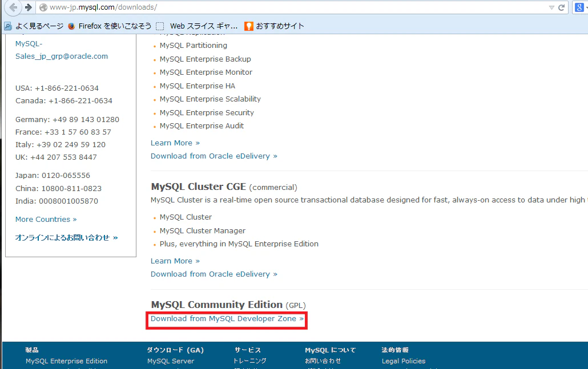Open the お問い合わせ footer link
The height and width of the screenshot is (369, 588).
tap(323, 361)
